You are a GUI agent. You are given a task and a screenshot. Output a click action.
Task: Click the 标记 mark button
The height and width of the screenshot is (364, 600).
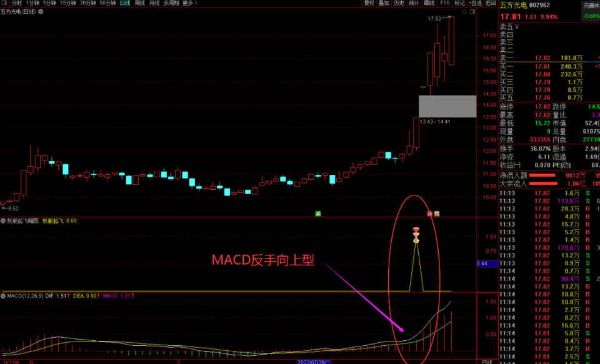459,3
